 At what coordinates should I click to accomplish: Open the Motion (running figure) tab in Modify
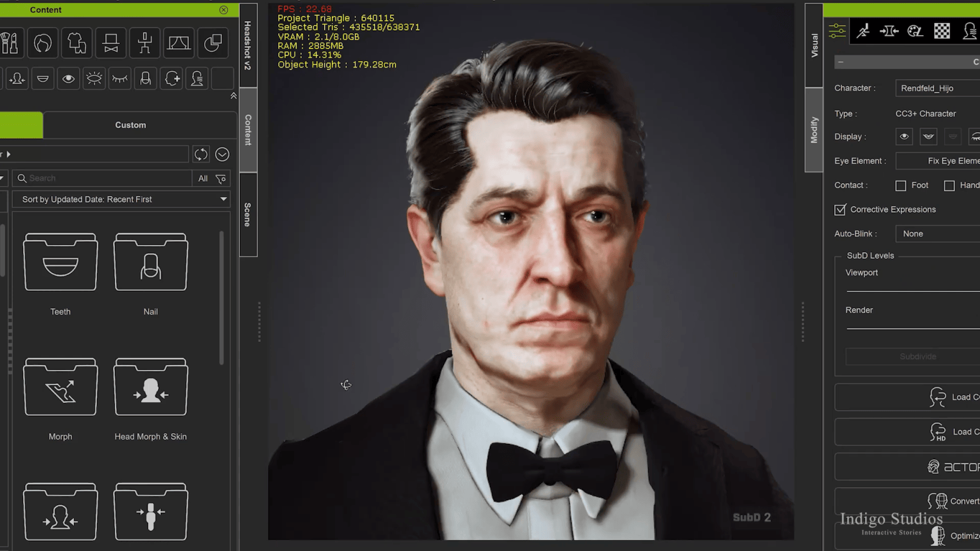863,31
